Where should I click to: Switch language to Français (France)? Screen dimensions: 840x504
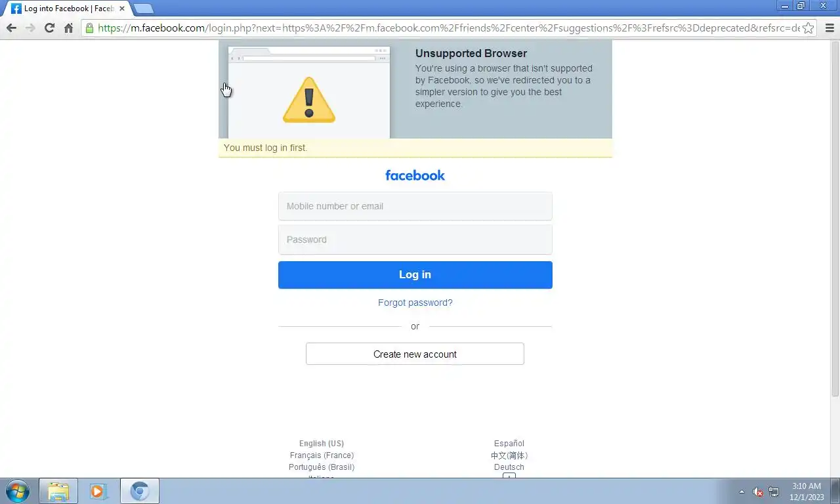[x=322, y=455]
